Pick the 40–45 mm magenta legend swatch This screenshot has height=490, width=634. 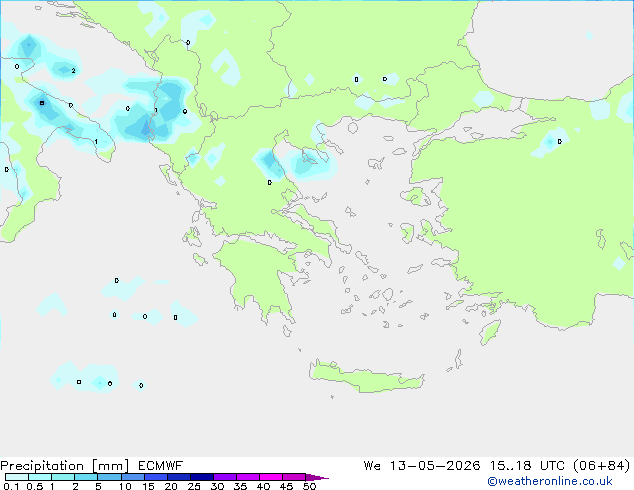[x=271, y=477]
